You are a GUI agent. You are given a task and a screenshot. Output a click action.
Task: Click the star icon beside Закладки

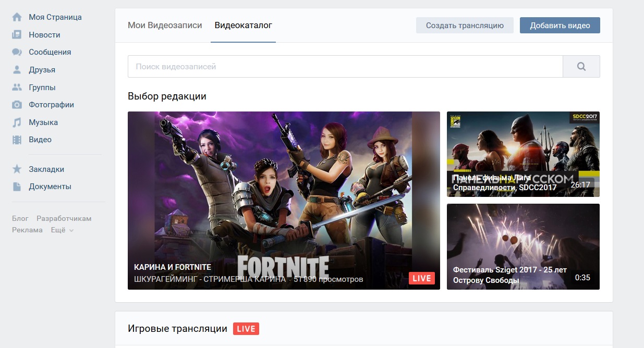(17, 169)
